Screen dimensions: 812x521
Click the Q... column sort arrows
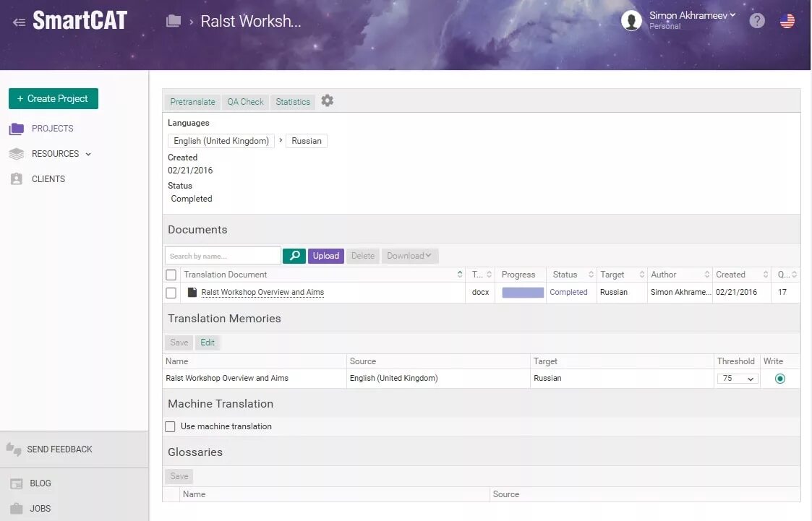point(795,275)
